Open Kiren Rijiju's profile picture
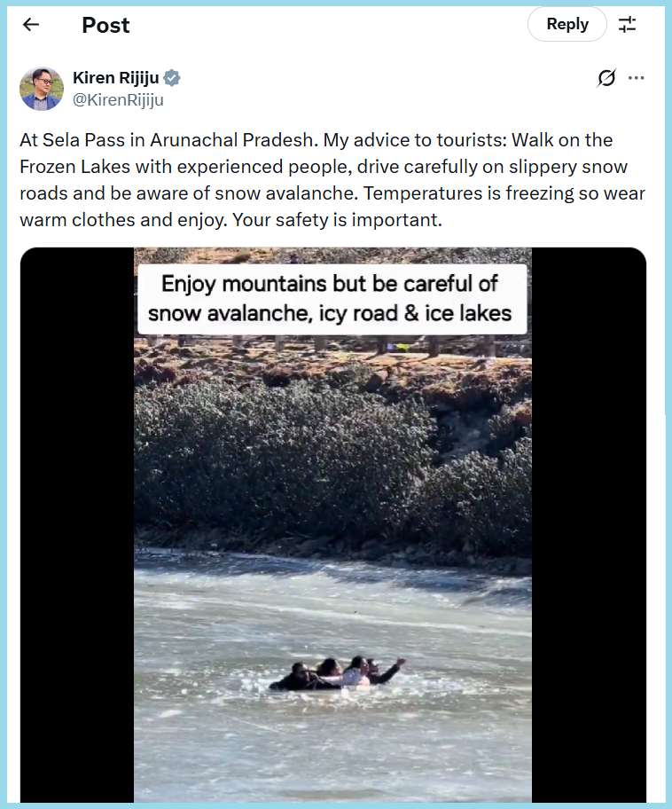 tap(42, 89)
